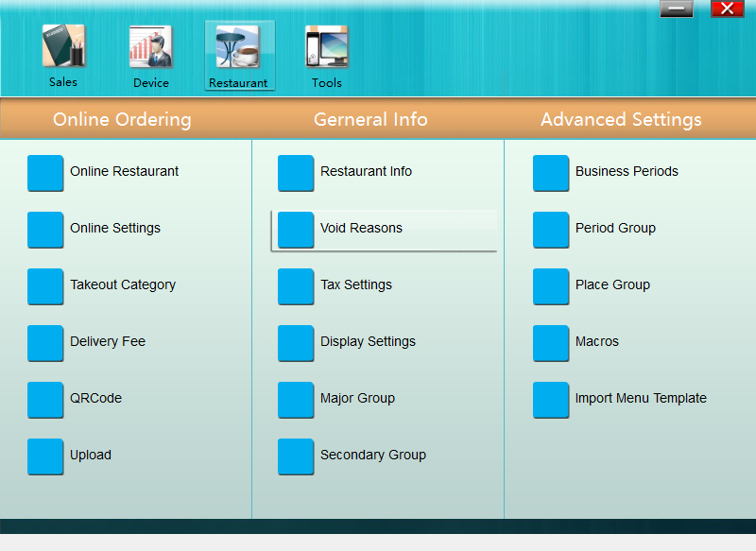Click the blue icon beside Import Menu Template
The height and width of the screenshot is (551, 756).
[551, 400]
